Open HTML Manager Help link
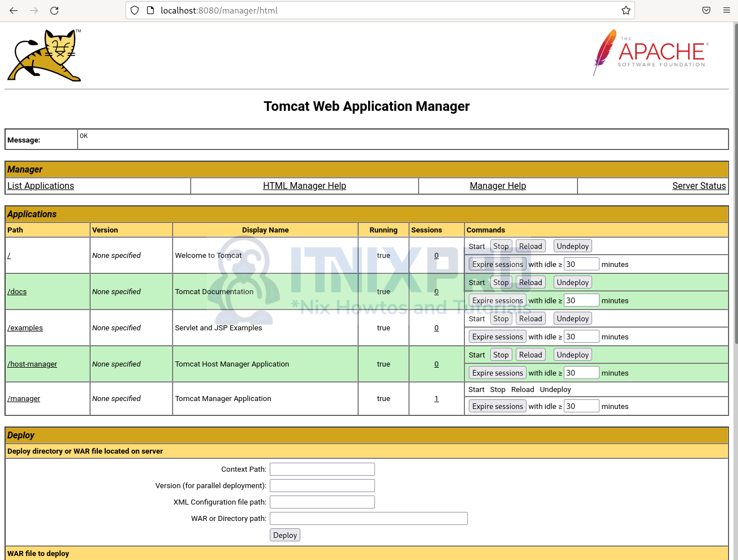The height and width of the screenshot is (560, 738). (304, 186)
